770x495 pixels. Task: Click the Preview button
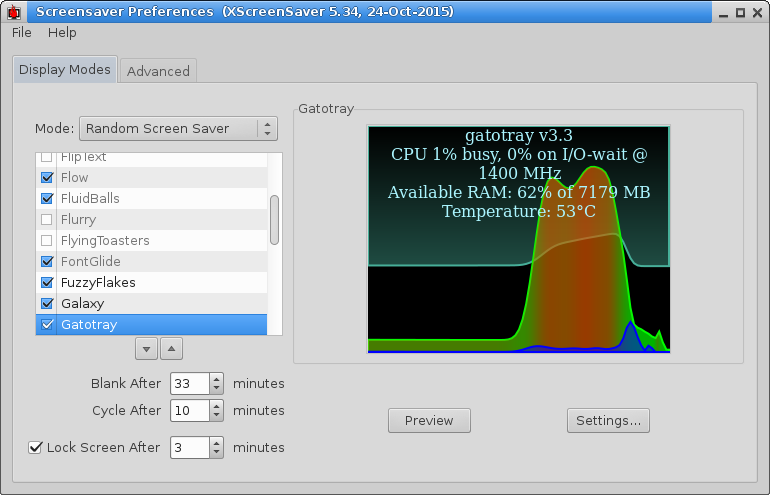pyautogui.click(x=429, y=421)
